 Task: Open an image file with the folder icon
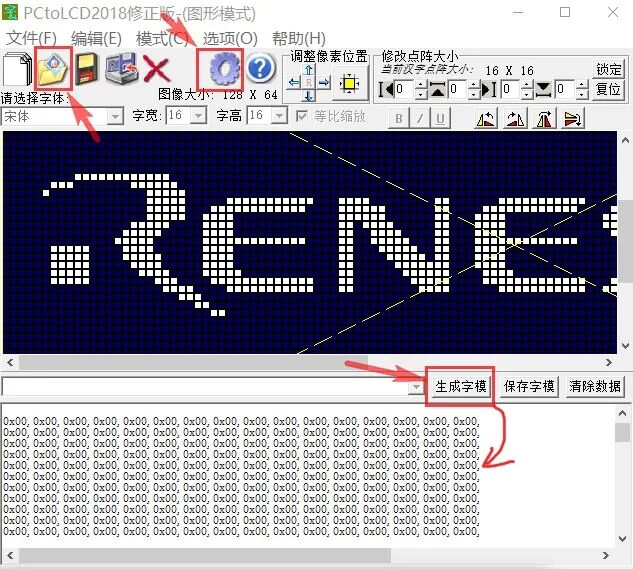[x=52, y=69]
